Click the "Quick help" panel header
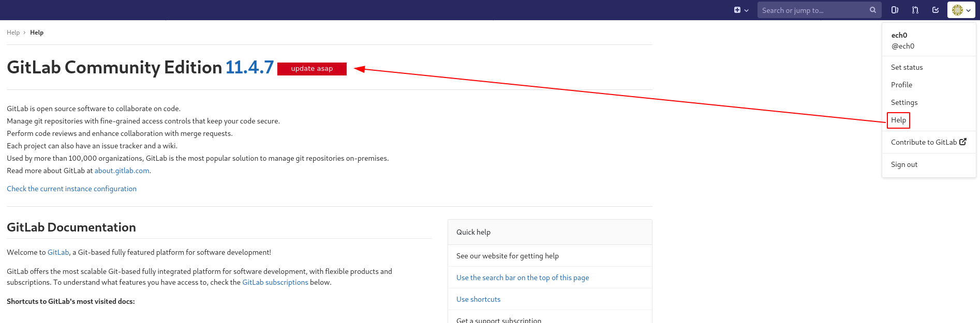This screenshot has width=980, height=323. point(550,232)
